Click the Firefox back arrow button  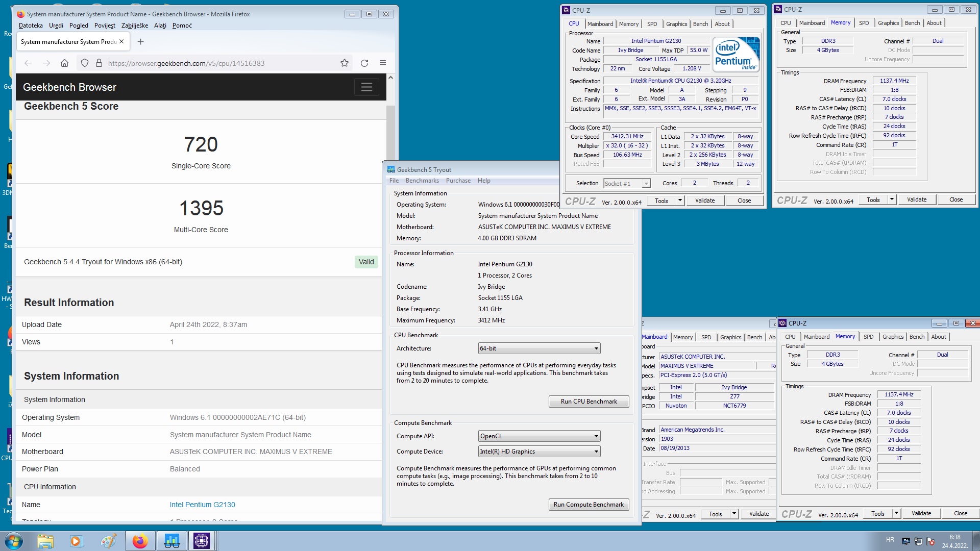[28, 63]
